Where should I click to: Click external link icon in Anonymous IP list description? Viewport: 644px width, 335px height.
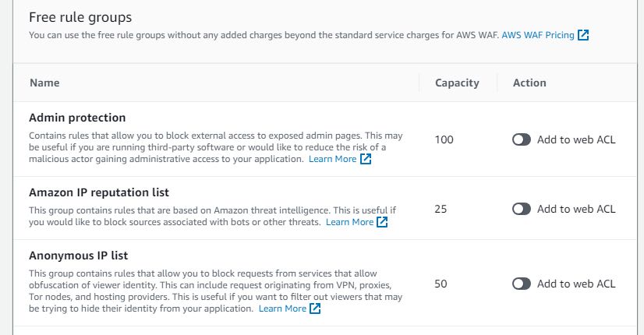click(315, 309)
